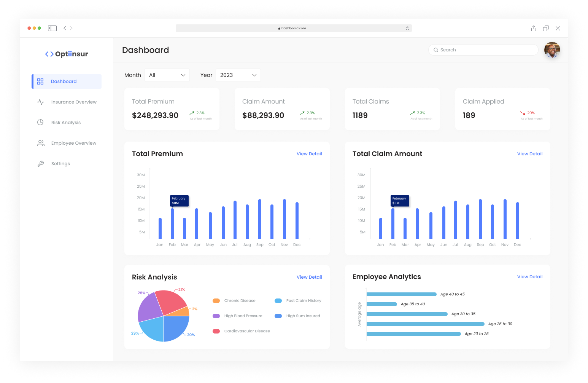Open the duplicate tabs window icon

[x=546, y=29]
